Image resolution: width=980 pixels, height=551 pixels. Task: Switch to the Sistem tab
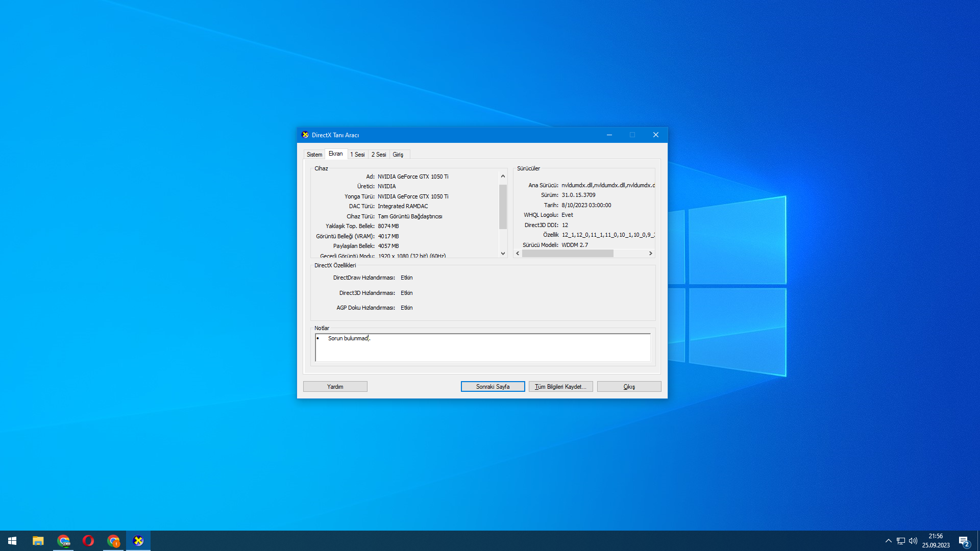[x=314, y=155]
